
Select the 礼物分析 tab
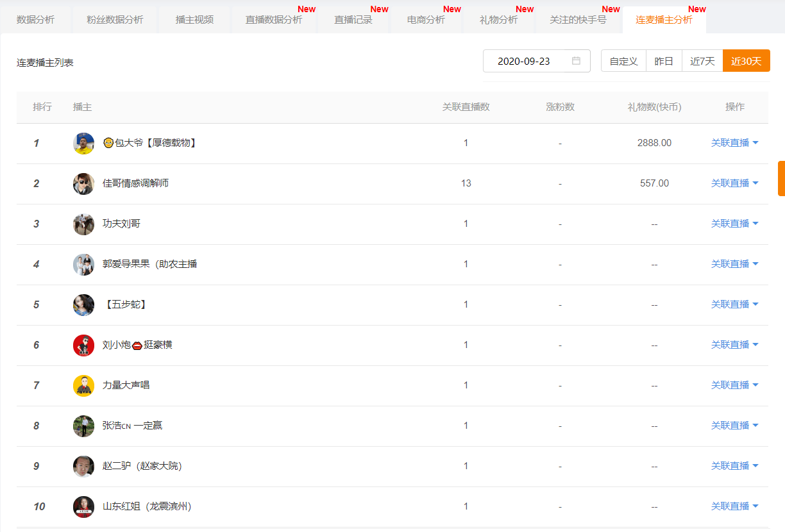point(498,20)
